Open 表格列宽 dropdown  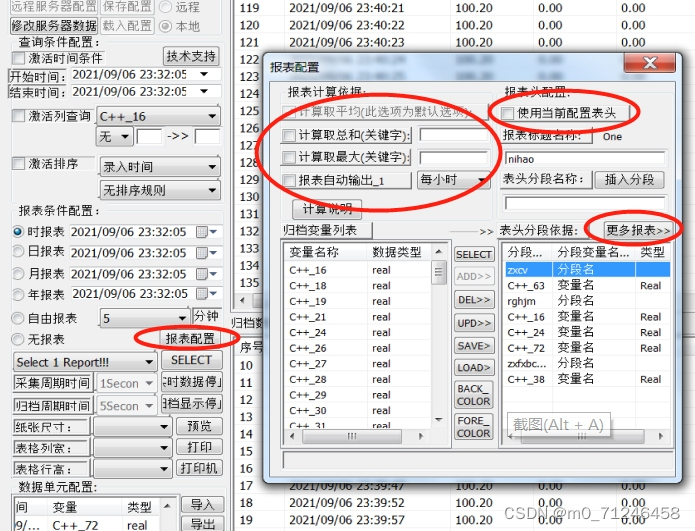point(133,448)
